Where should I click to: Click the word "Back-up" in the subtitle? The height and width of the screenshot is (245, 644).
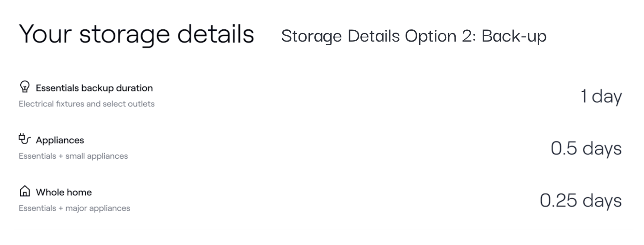click(514, 36)
